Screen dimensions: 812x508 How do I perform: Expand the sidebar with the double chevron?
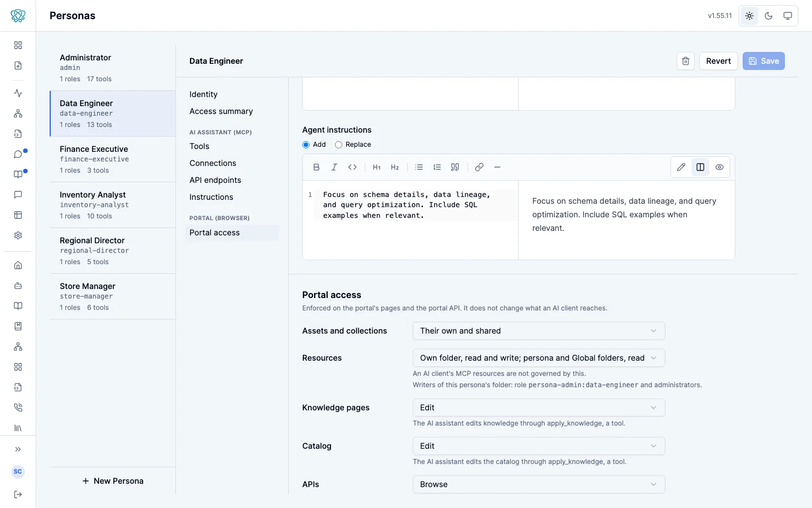[x=18, y=449]
